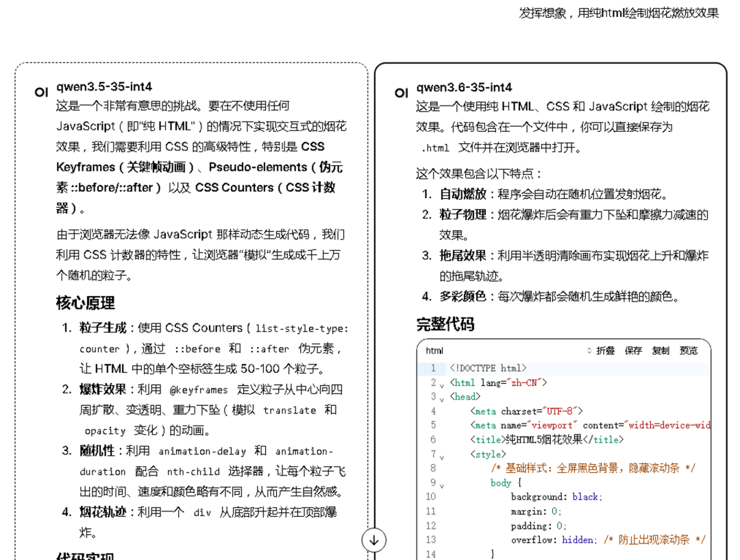
Task: Click list item 粒子物理
Action: coord(574,225)
